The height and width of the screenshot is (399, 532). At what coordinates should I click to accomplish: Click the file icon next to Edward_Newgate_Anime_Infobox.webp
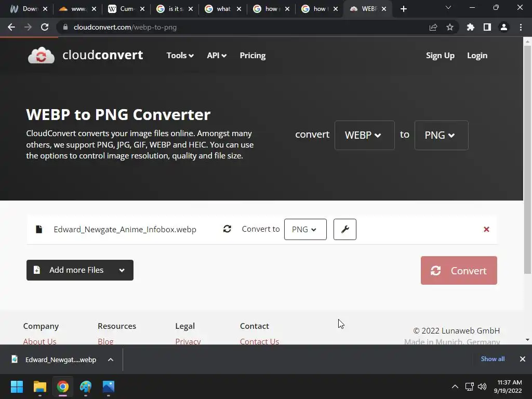39,229
